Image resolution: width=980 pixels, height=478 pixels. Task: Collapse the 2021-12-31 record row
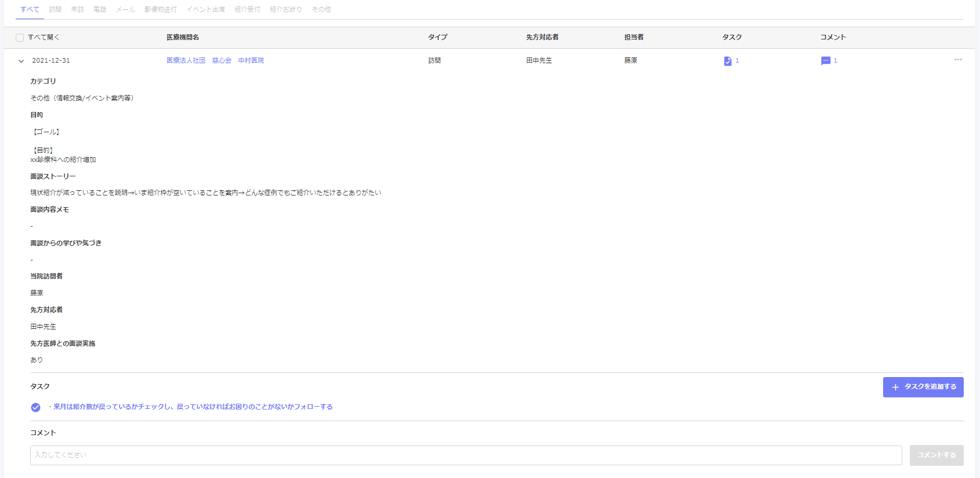click(21, 61)
